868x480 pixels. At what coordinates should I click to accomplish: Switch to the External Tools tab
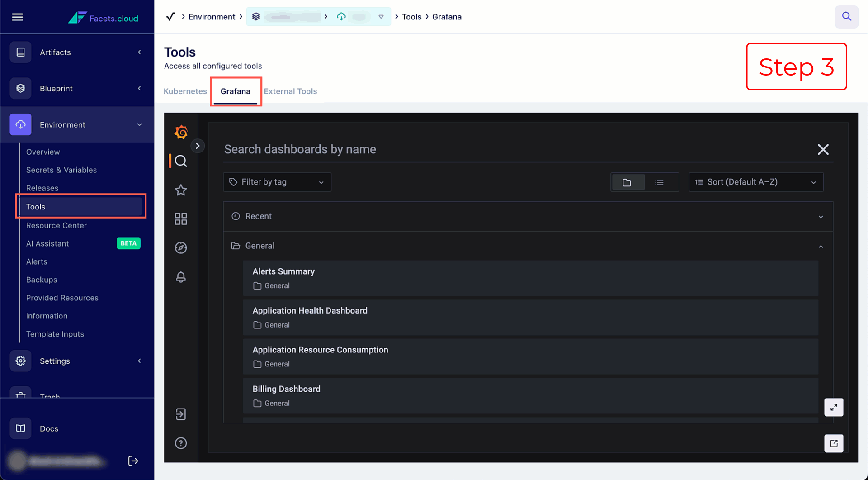[x=291, y=91]
